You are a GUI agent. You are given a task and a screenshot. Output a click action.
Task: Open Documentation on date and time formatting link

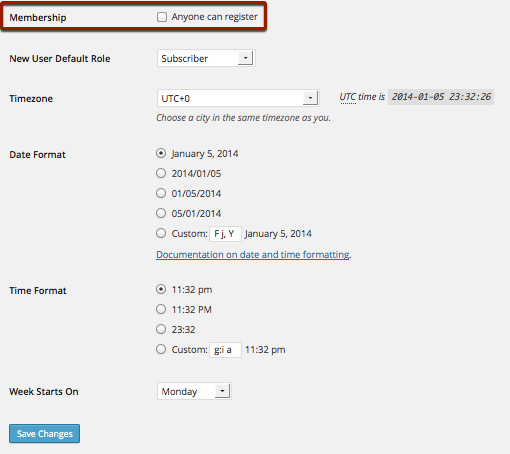pyautogui.click(x=253, y=255)
